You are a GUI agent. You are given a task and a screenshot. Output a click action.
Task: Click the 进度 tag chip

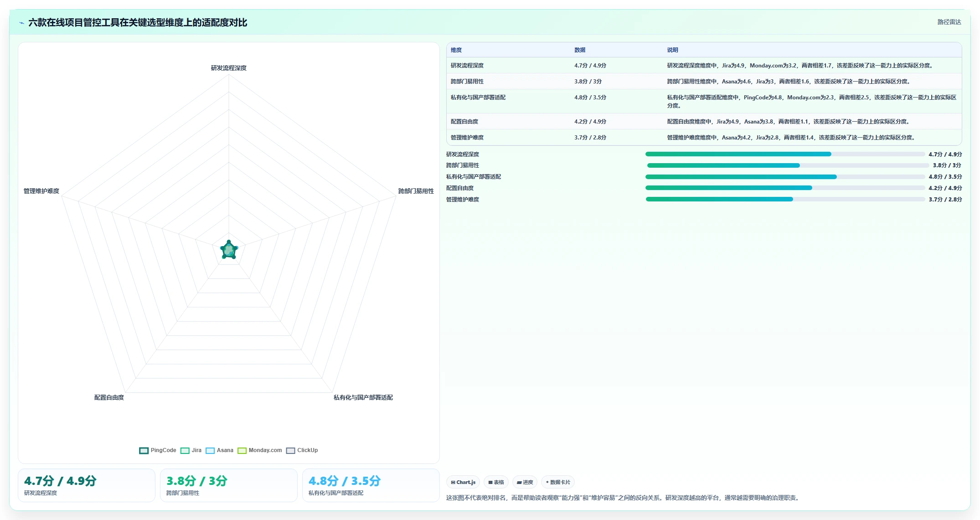click(525, 482)
